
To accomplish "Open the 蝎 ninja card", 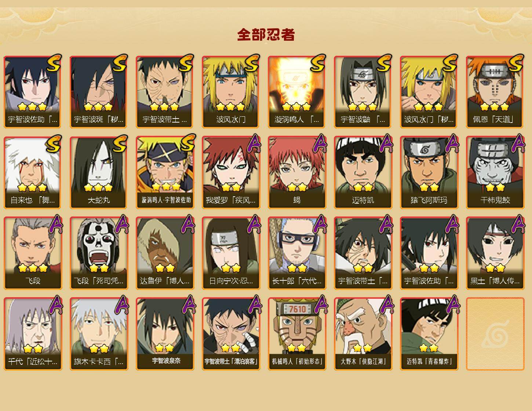I will (x=297, y=172).
